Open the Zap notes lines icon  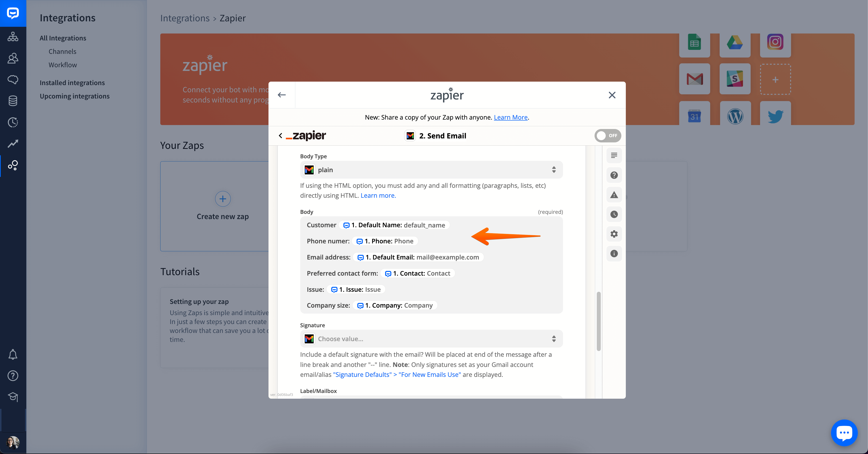614,156
